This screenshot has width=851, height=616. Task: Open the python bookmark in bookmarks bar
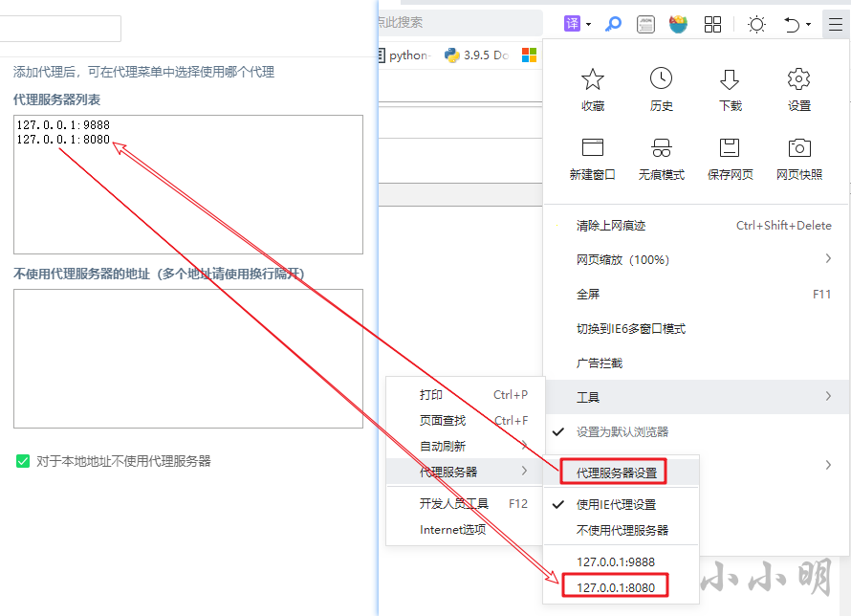click(x=404, y=55)
